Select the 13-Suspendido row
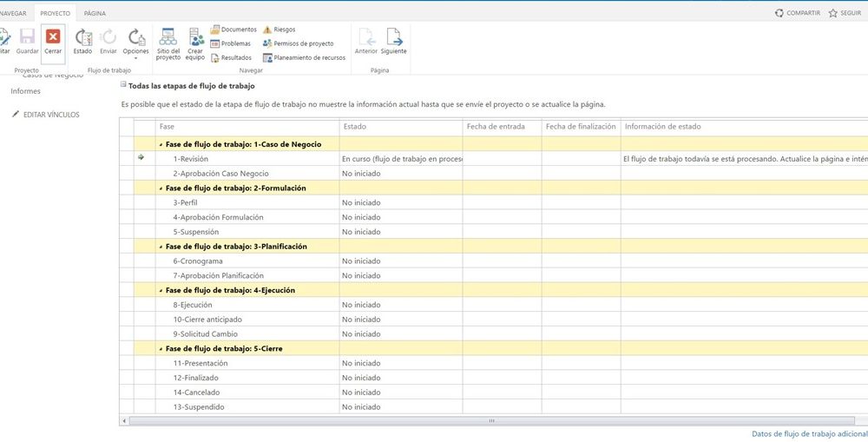868x442 pixels. (x=493, y=407)
